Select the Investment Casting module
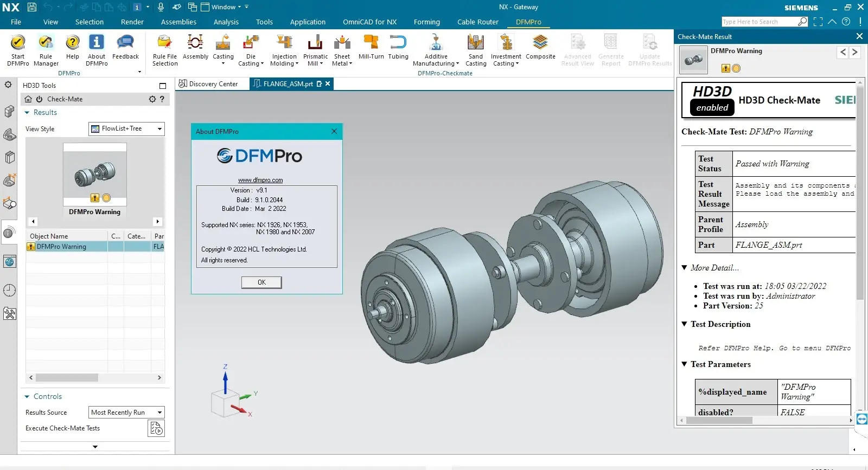Image resolution: width=868 pixels, height=470 pixels. (x=506, y=50)
